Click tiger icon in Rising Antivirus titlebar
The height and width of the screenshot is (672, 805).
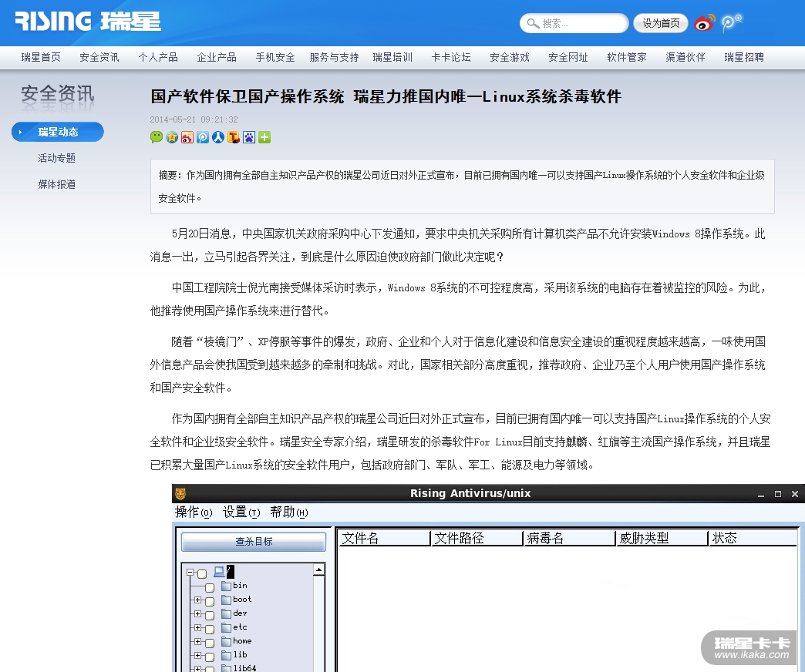[180, 493]
